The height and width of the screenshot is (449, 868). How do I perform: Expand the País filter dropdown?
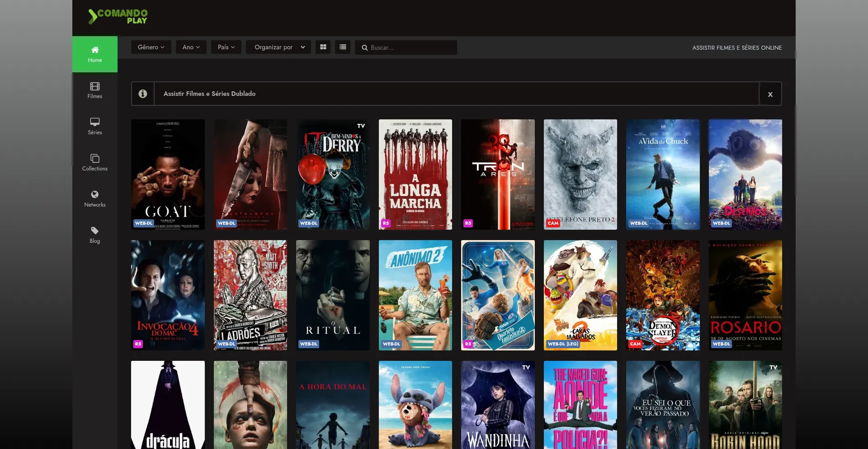(226, 47)
